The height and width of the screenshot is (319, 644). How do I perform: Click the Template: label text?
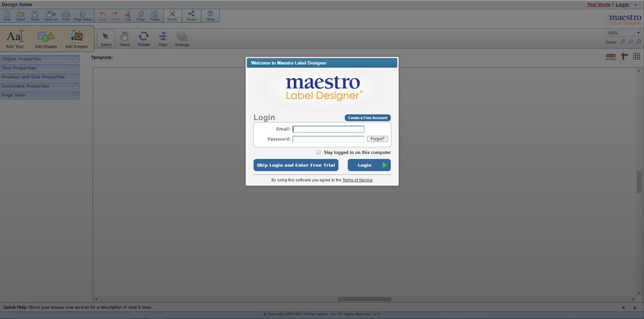pyautogui.click(x=102, y=58)
